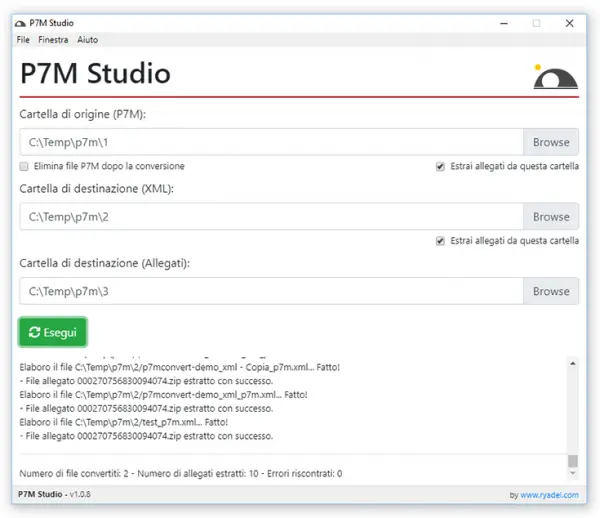The width and height of the screenshot is (600, 518).
Task: Click the summary line Numero di file convertiti
Action: click(181, 474)
